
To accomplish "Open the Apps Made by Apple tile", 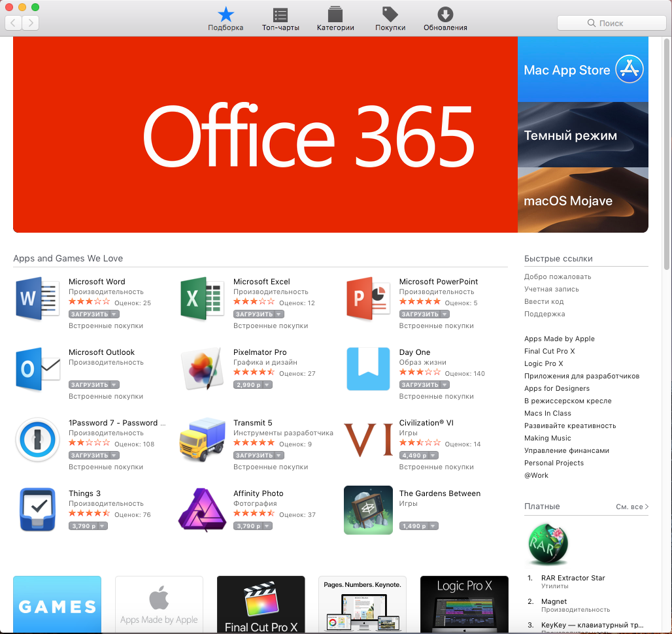I will pos(159,605).
